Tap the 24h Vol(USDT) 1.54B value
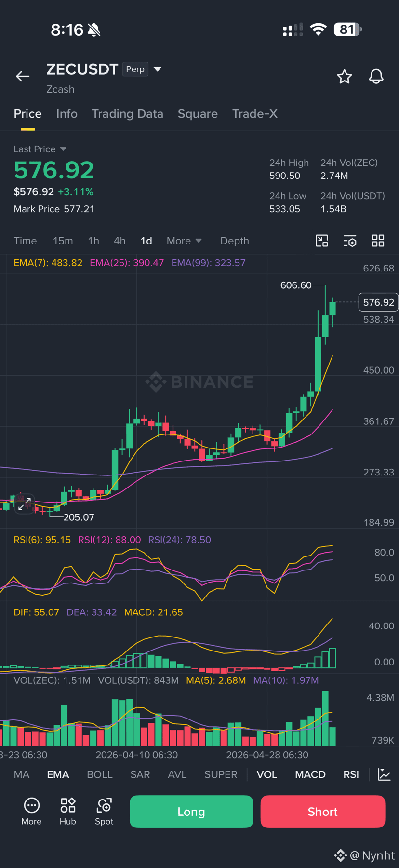The width and height of the screenshot is (399, 868). [333, 209]
